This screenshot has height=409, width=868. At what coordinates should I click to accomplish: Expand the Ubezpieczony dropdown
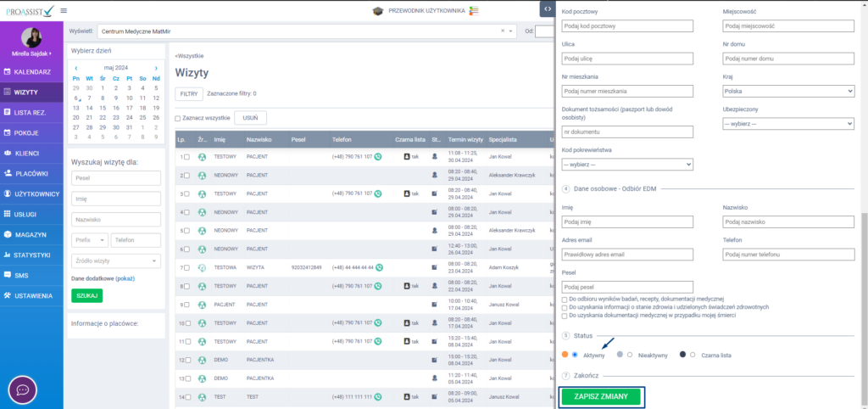click(788, 123)
